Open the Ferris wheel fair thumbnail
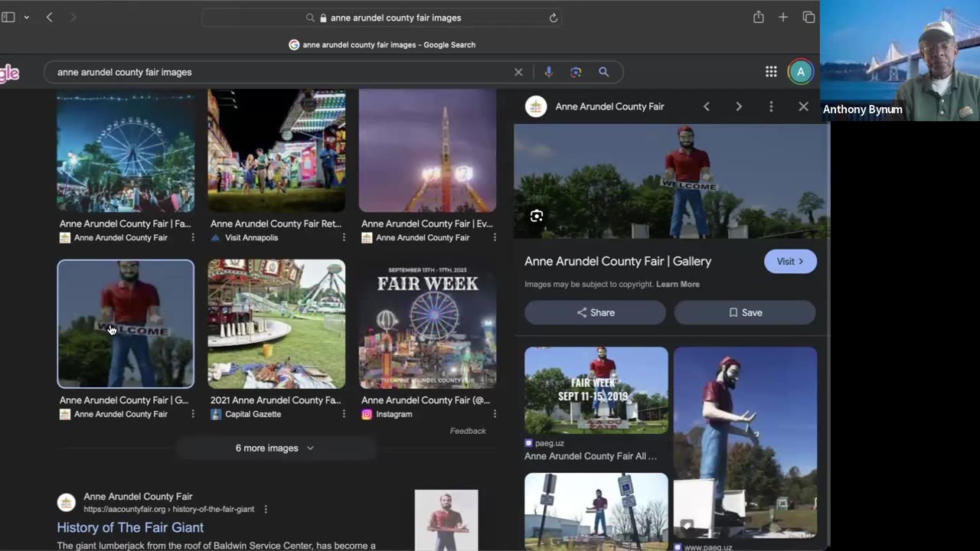The image size is (980, 551). tap(126, 151)
